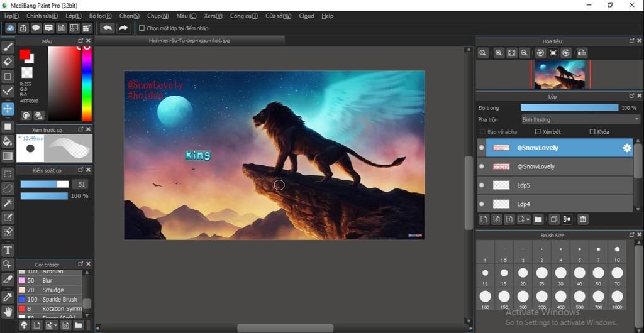Select the Shape brush rectangle tool

tap(8, 76)
